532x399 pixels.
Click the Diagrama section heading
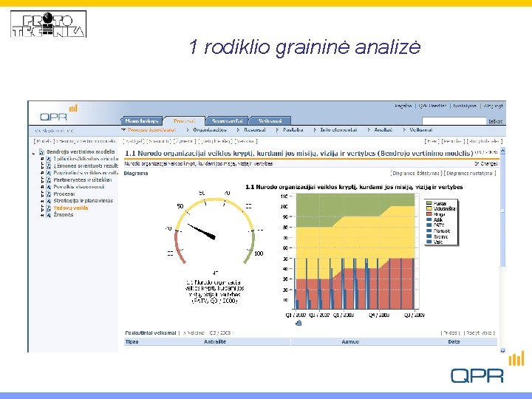click(136, 174)
